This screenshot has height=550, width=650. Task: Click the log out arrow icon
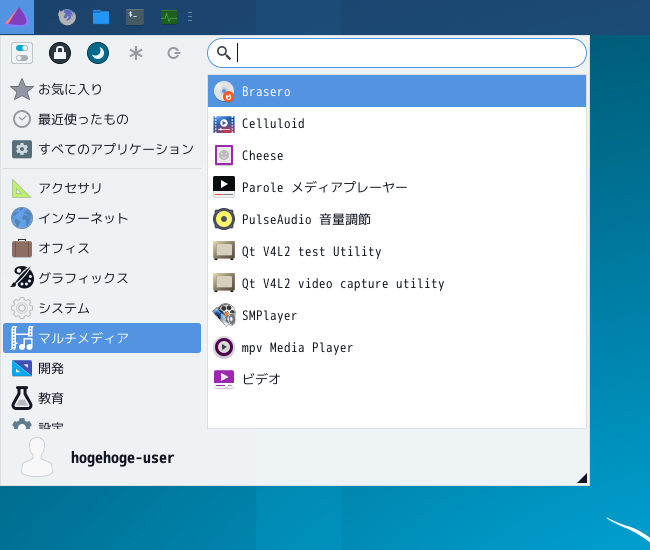pyautogui.click(x=174, y=53)
